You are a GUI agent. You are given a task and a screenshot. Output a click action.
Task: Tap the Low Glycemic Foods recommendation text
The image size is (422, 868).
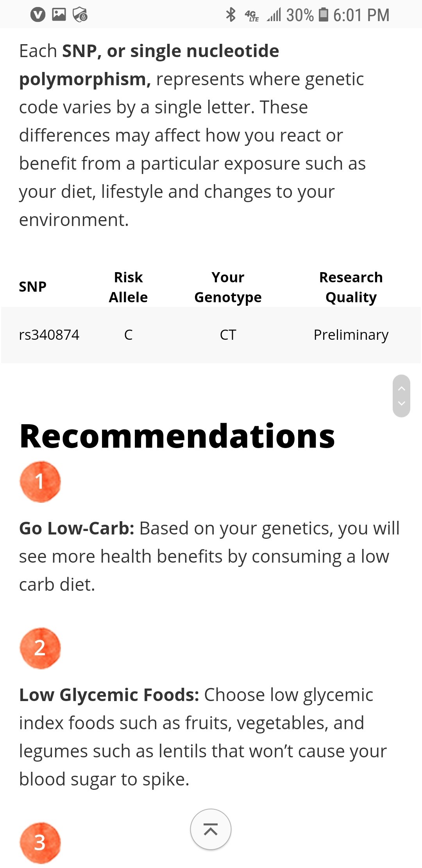(203, 737)
